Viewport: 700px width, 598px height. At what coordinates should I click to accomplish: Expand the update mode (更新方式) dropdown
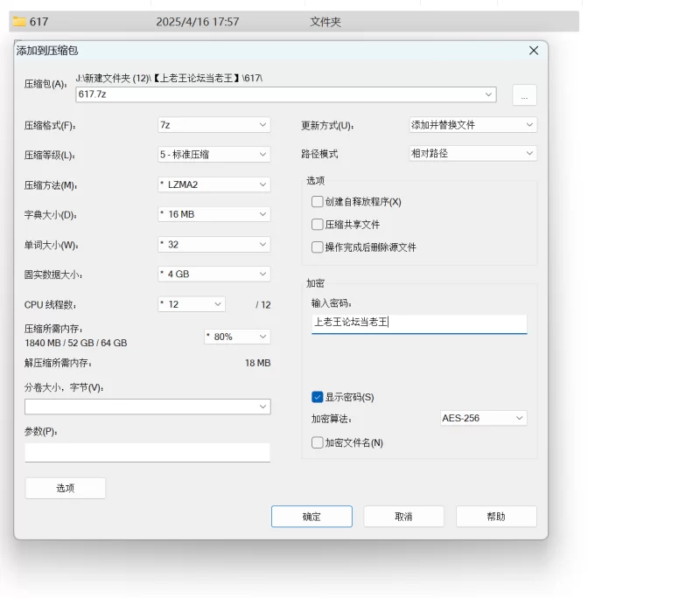[x=472, y=125]
